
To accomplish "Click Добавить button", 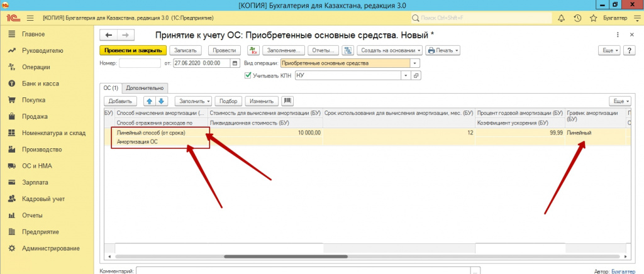I will click(x=120, y=101).
